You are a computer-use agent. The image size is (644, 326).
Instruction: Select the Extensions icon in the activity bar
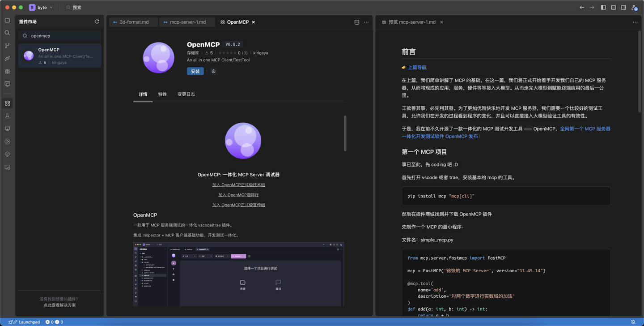point(7,103)
